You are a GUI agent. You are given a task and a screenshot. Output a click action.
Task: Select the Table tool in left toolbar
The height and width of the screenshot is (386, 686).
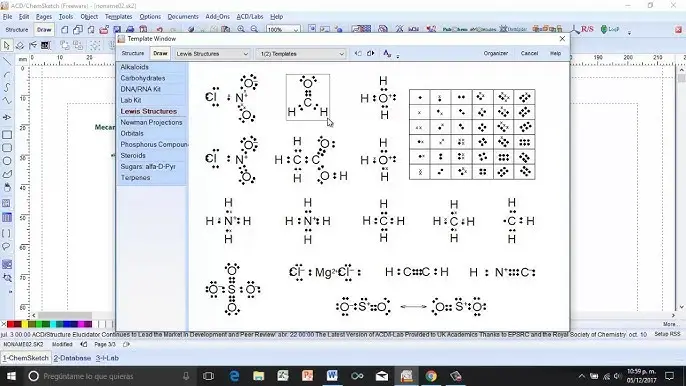pos(7,218)
